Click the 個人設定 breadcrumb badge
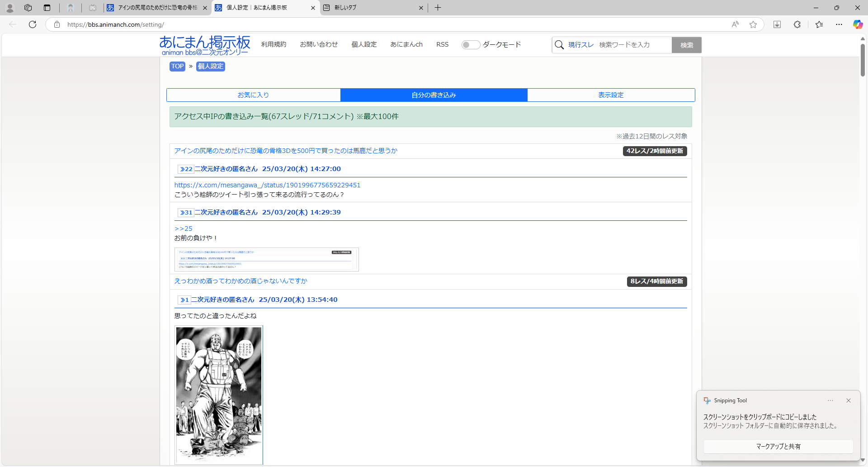Screen dimensions: 868x467 (x=211, y=67)
